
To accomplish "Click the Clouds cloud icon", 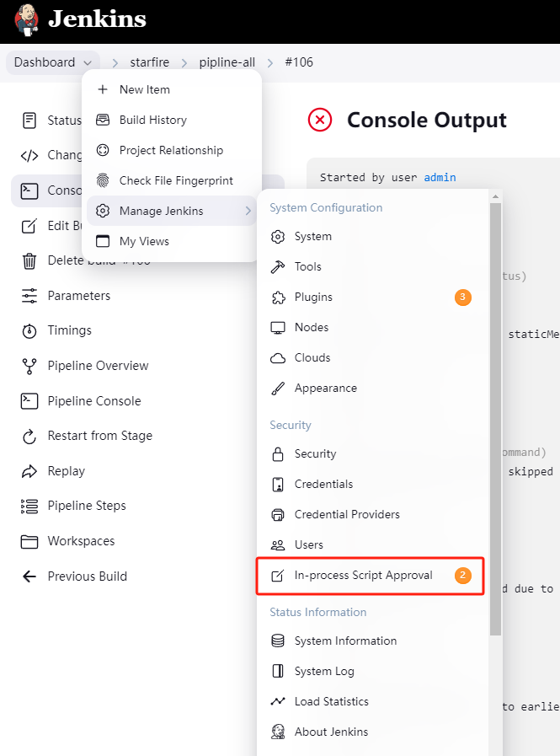I will tap(278, 358).
